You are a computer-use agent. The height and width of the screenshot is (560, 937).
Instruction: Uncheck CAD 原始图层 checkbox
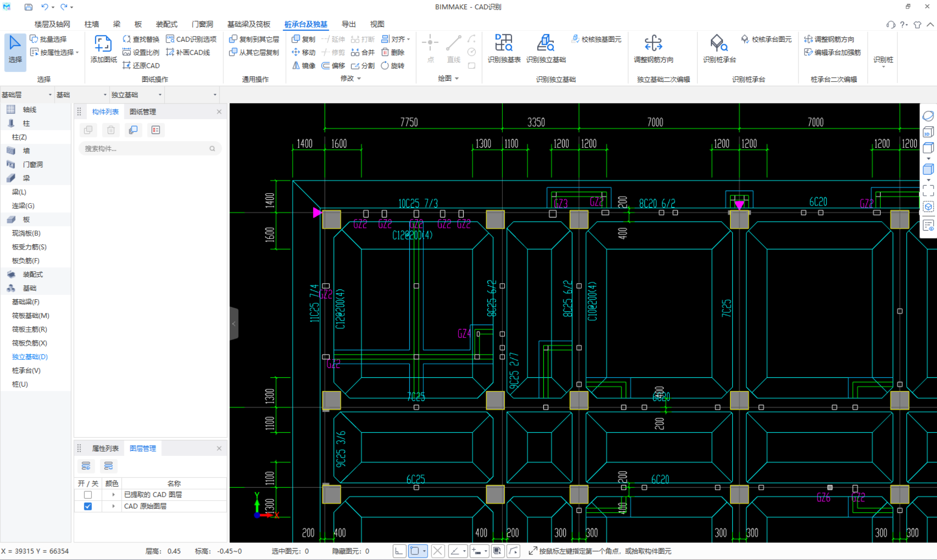click(88, 507)
